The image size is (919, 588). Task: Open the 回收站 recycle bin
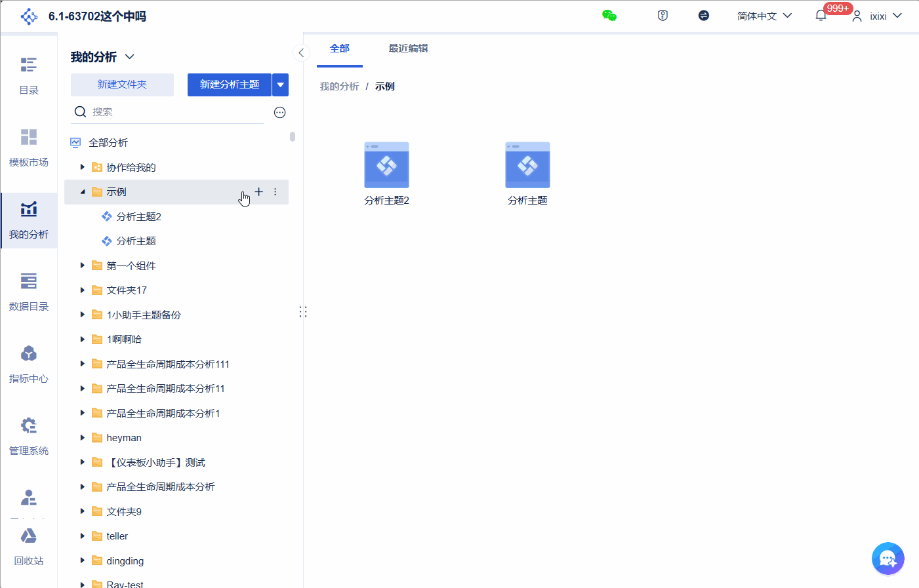pos(29,547)
